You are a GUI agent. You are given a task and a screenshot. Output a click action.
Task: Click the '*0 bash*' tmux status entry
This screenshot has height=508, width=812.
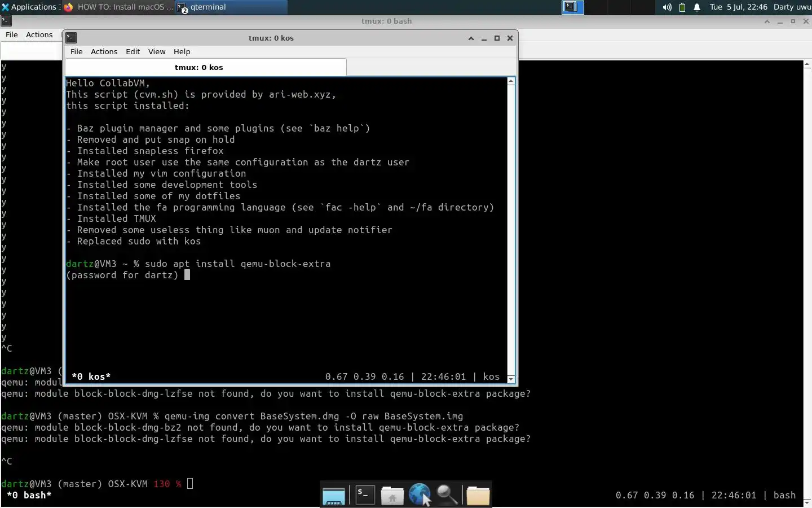pos(29,495)
